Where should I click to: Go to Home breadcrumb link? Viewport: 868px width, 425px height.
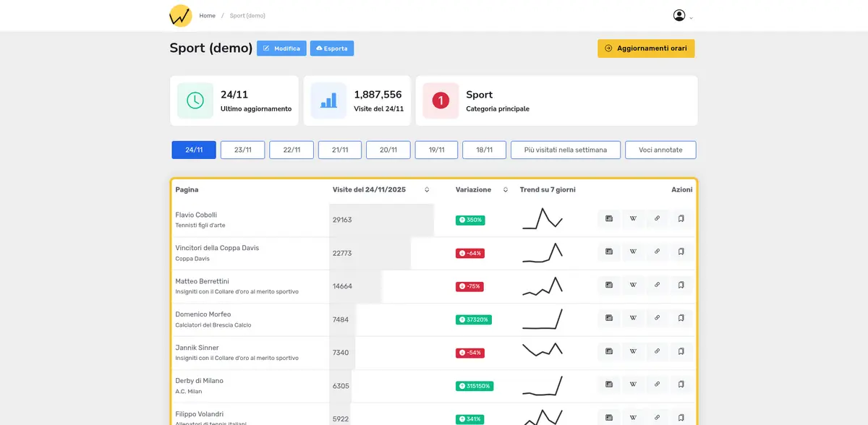pyautogui.click(x=207, y=16)
